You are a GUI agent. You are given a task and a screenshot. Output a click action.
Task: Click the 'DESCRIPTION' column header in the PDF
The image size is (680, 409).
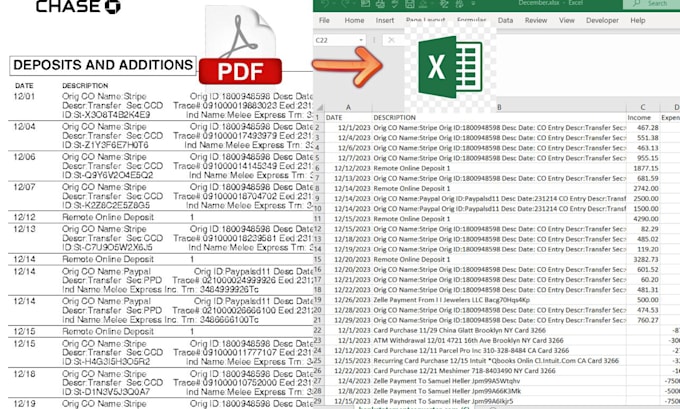85,85
